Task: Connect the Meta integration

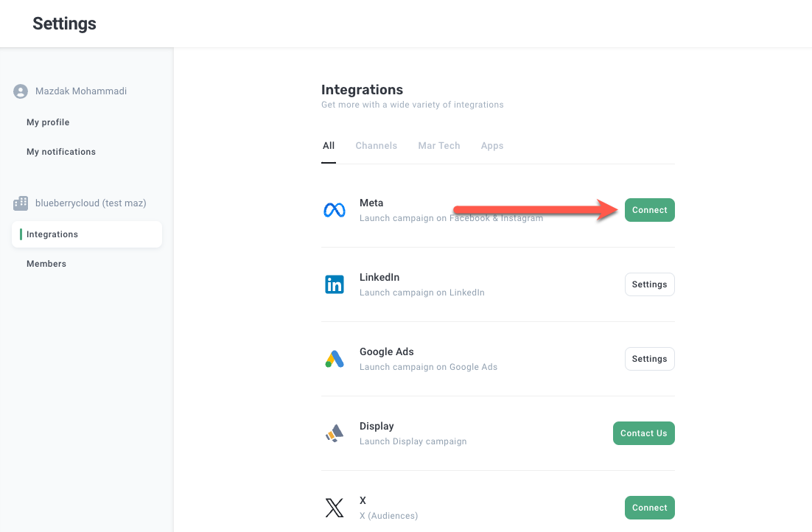Action: (x=649, y=210)
